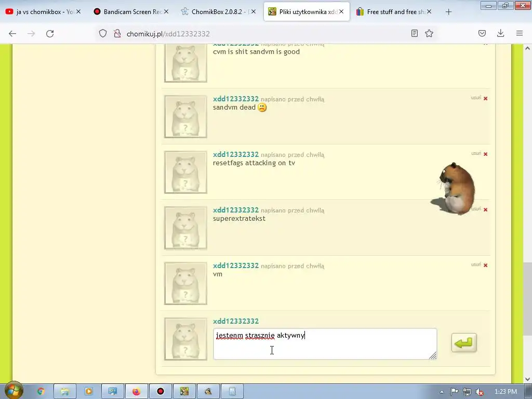
Task: Click 'usuń' link next to 'sandvm dead'
Action: pos(476,98)
